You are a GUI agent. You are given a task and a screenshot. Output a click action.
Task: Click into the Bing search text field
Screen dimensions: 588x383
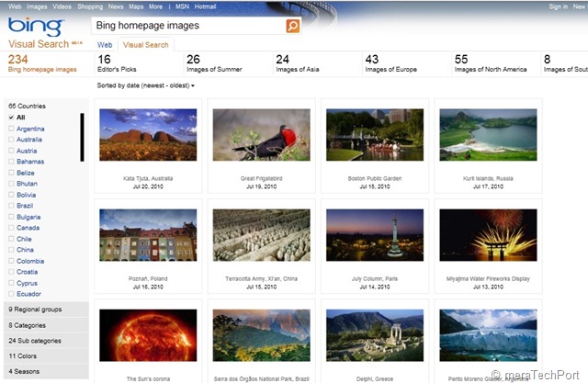188,26
